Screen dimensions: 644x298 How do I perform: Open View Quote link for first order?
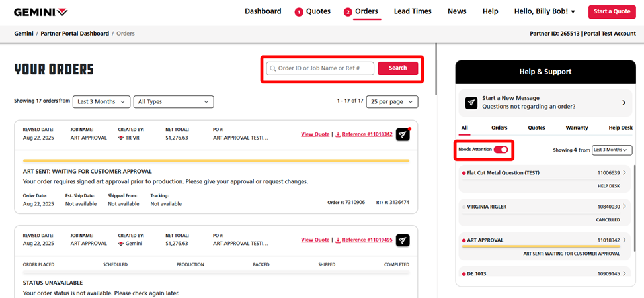(315, 134)
